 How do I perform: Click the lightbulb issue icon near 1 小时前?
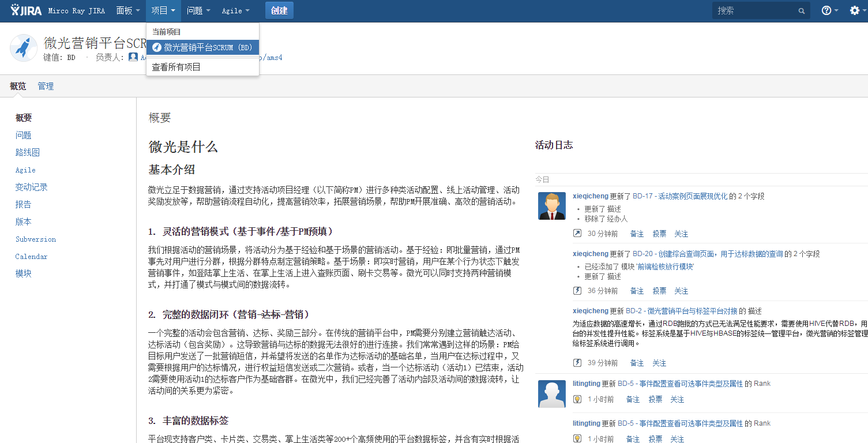click(x=577, y=399)
